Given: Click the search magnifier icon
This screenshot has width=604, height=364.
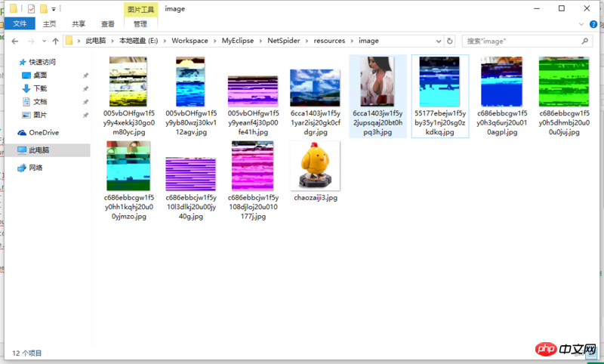Looking at the screenshot, I should pos(584,41).
